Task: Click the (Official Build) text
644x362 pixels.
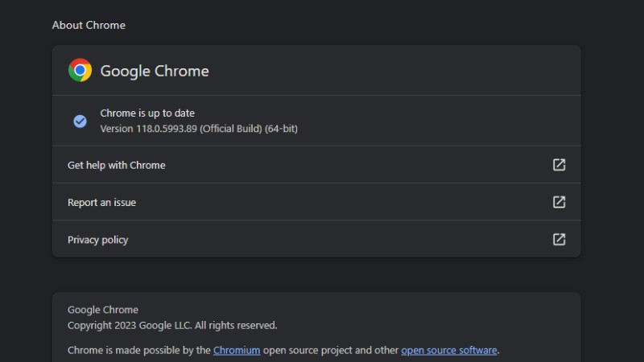Action: pos(231,129)
